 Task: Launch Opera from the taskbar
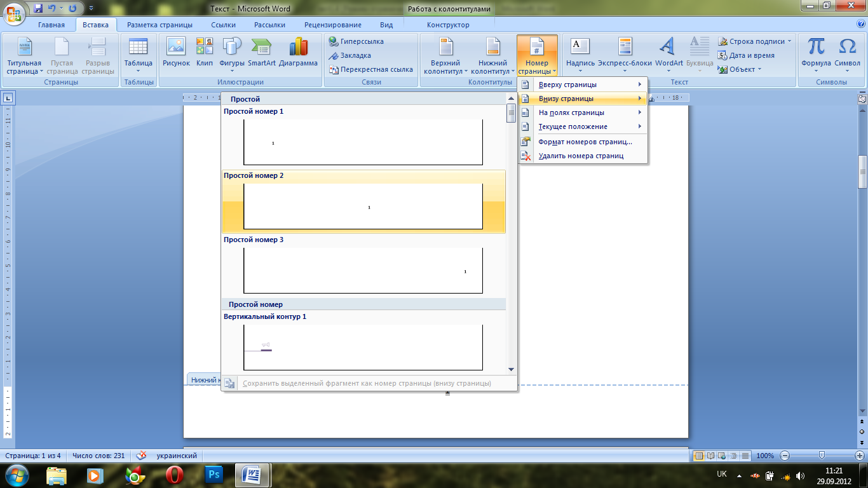click(175, 475)
